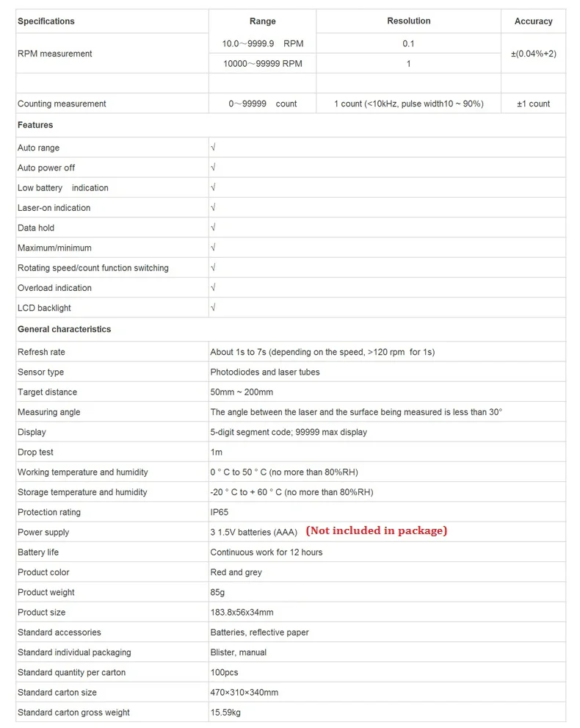Click the Rotating speed/count function switching checkmark
580x728 pixels.
click(x=213, y=267)
